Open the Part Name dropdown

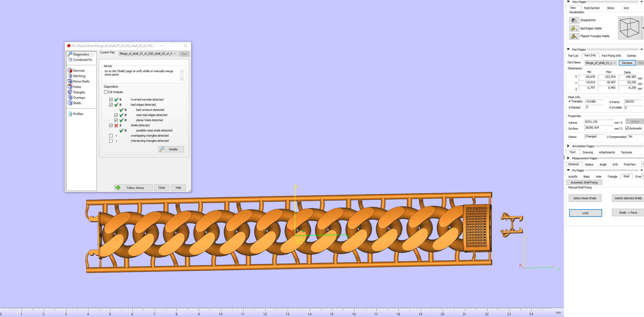click(601, 63)
